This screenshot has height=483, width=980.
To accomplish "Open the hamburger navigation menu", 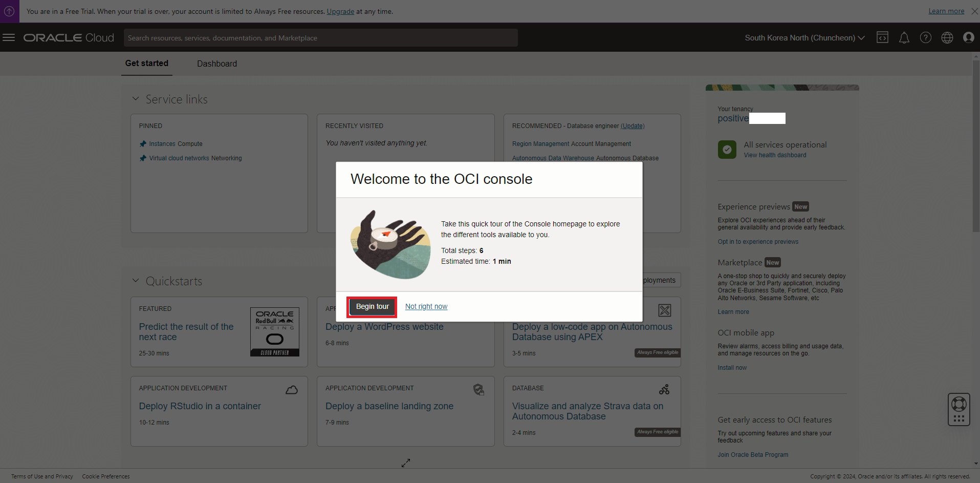I will [x=9, y=37].
